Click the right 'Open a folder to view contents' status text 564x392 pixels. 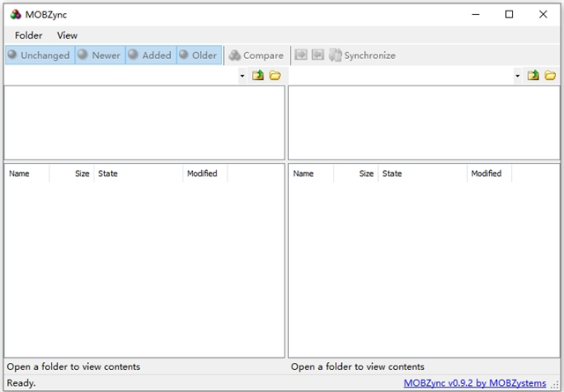tap(358, 366)
